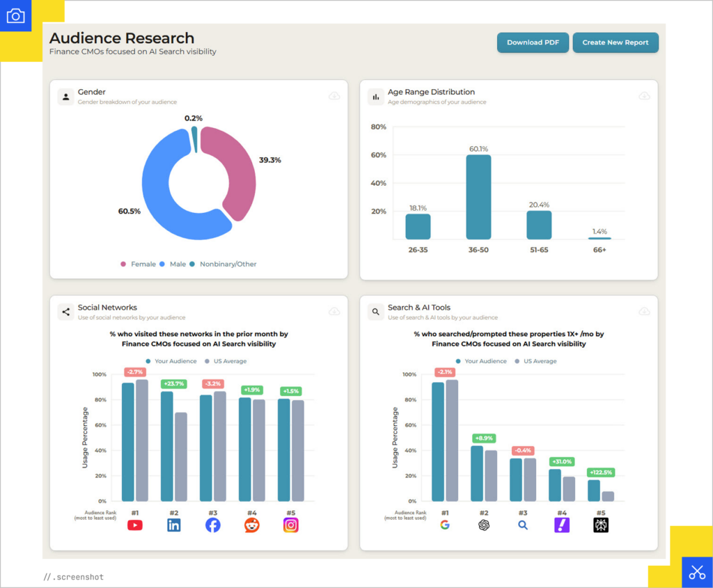This screenshot has width=713, height=588.
Task: Click the Social Networks share icon
Action: click(x=66, y=312)
